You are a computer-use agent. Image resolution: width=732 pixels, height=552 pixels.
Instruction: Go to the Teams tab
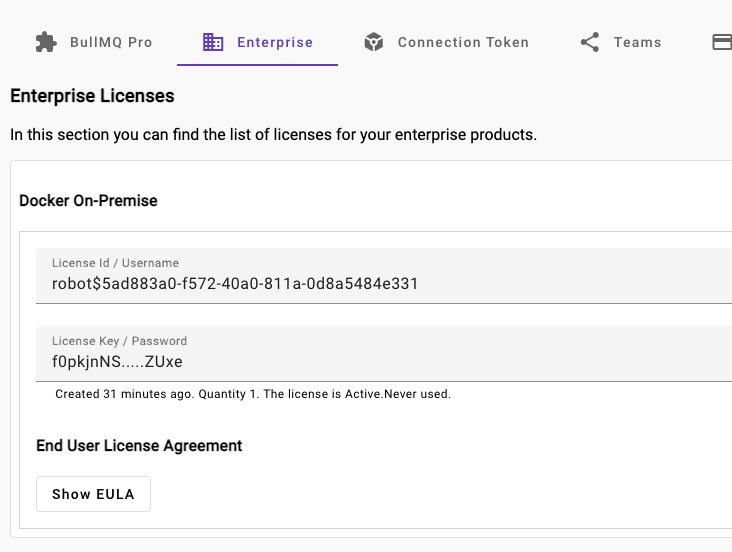click(637, 42)
